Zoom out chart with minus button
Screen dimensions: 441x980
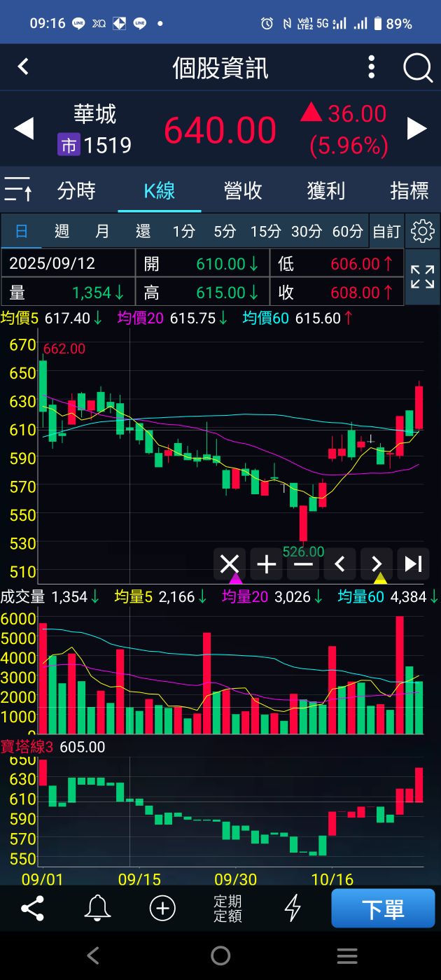click(x=303, y=563)
